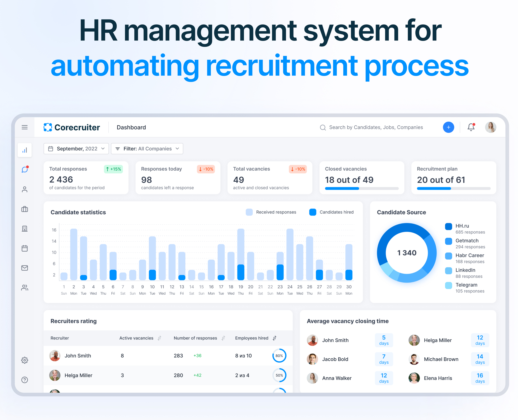The image size is (518, 420).
Task: Open the calendar icon in sidebar
Action: coord(25,248)
